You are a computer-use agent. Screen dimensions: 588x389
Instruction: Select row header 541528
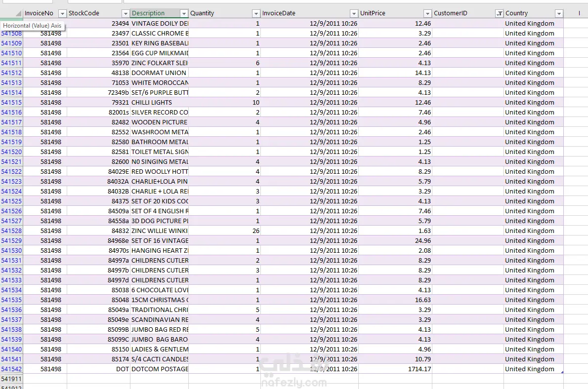(x=11, y=231)
